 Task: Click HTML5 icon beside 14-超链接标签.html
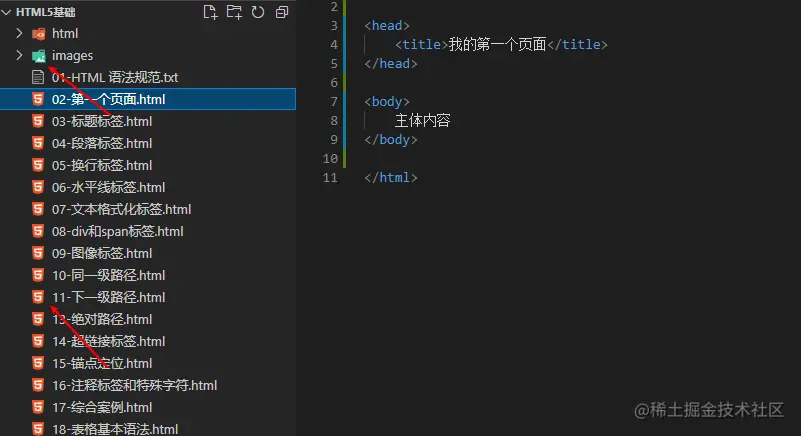click(38, 341)
